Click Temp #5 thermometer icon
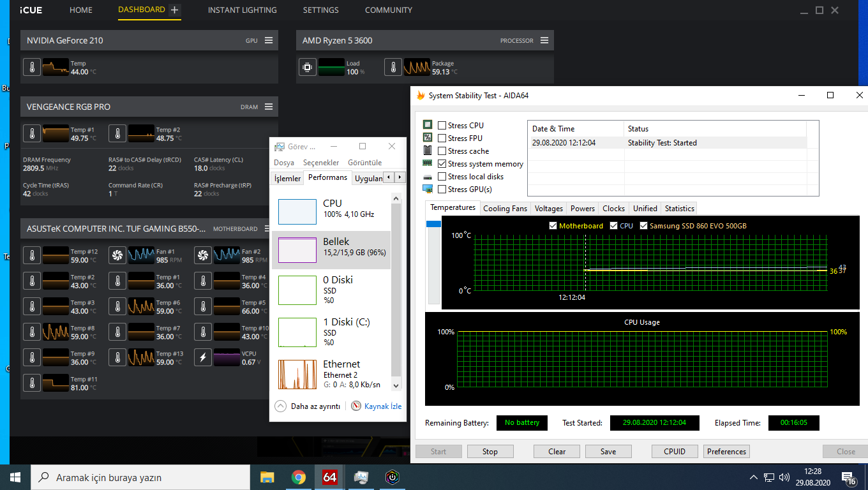This screenshot has width=868, height=490. pos(203,307)
